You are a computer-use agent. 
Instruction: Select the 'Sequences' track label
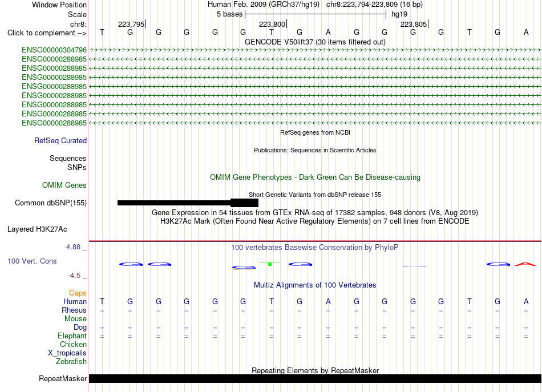pos(68,158)
